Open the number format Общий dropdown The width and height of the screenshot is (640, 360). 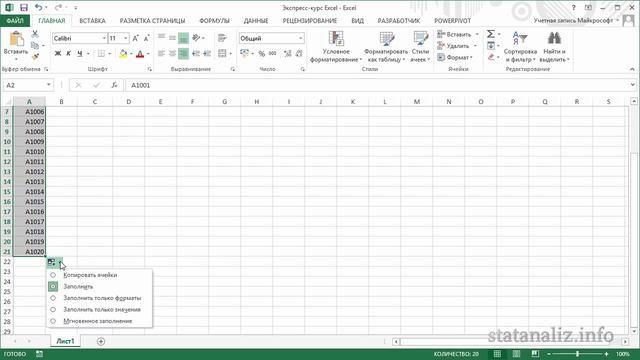[x=300, y=38]
